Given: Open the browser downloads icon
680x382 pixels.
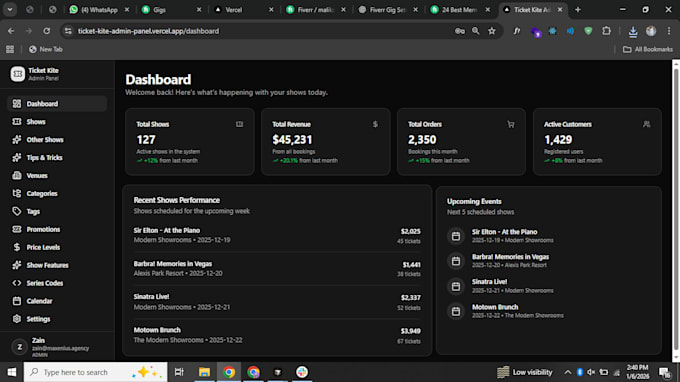Looking at the screenshot, I should tap(633, 31).
